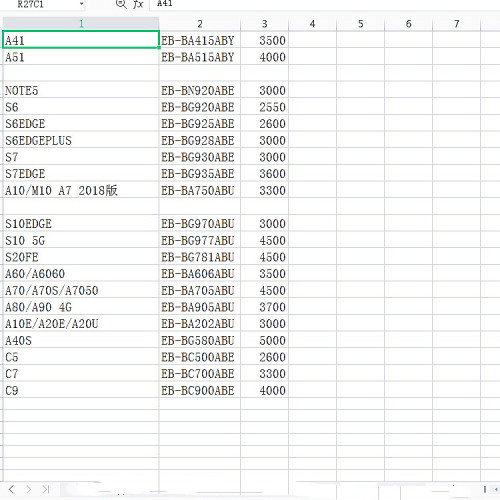500x500 pixels.
Task: Select the A60/A6060 cell
Action: (x=81, y=273)
